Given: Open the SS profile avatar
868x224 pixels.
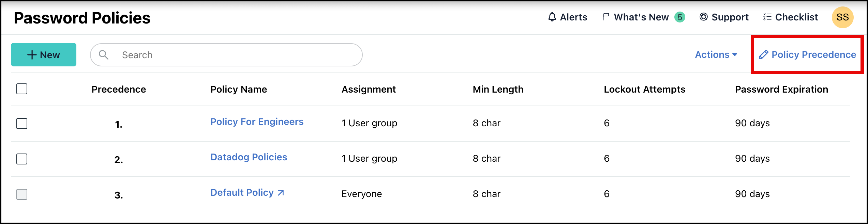Looking at the screenshot, I should 842,17.
